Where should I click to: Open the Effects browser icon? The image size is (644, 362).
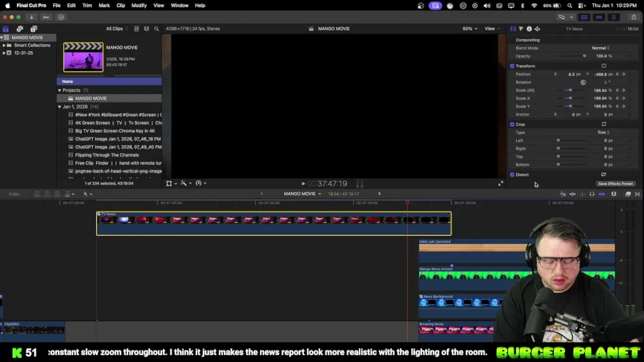(x=628, y=194)
